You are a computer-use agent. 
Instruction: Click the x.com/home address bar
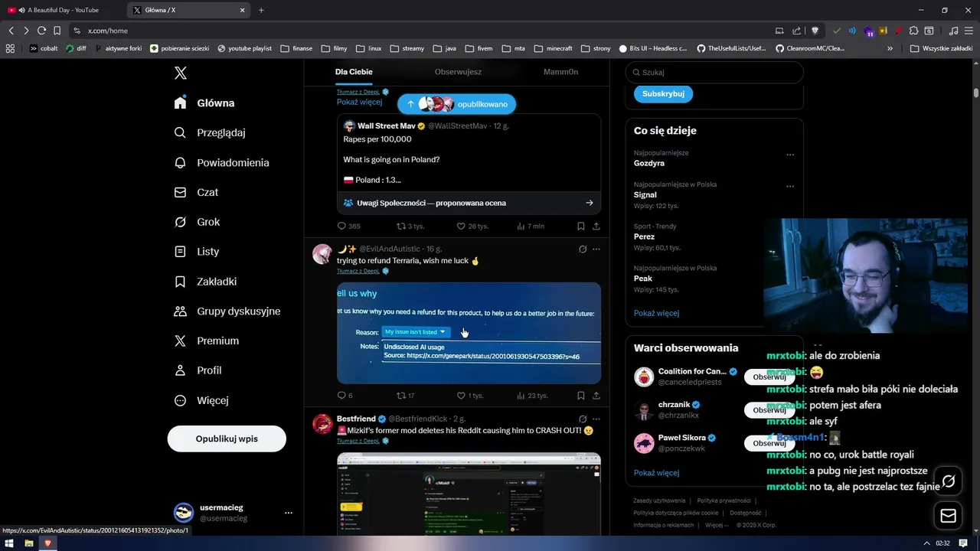421,31
